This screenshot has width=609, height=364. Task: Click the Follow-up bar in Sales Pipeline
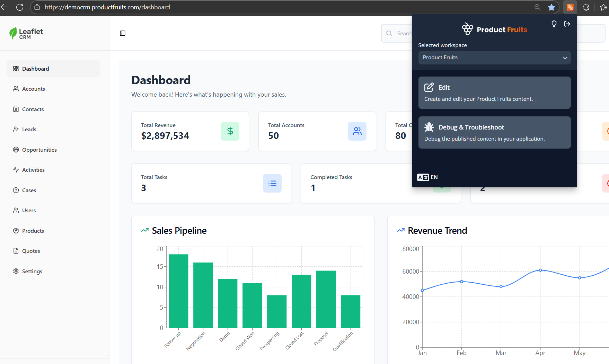[x=178, y=291]
